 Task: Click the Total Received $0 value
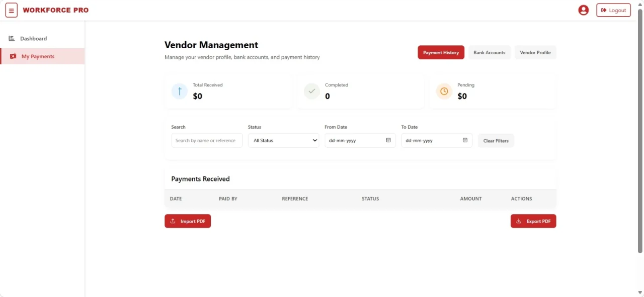tap(198, 96)
